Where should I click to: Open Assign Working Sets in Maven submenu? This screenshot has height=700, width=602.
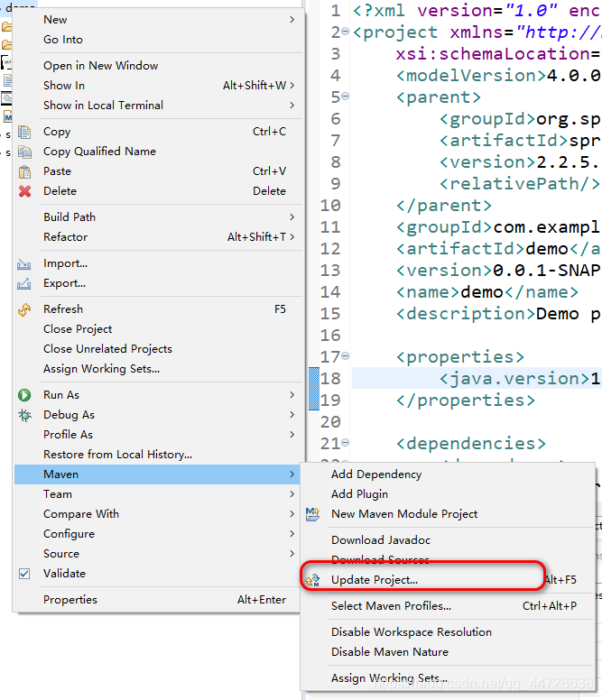[448, 678]
